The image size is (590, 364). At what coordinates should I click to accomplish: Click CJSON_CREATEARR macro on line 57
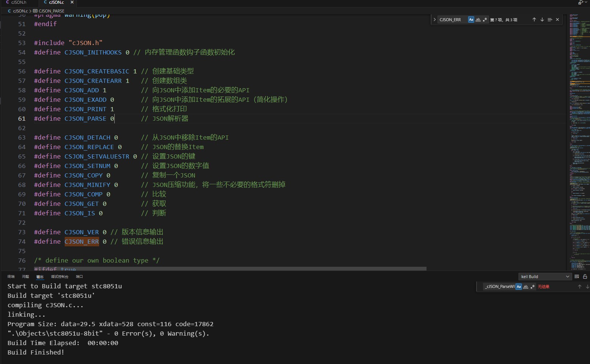pyautogui.click(x=93, y=81)
